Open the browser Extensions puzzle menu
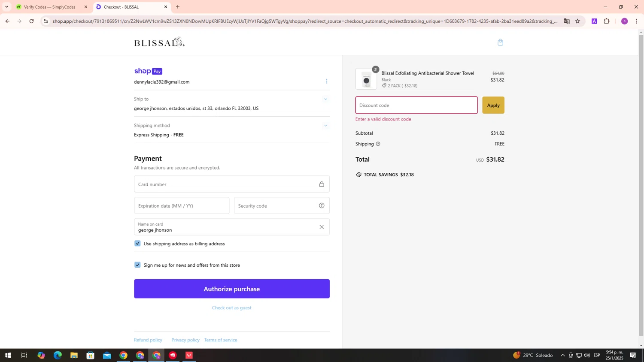644x362 pixels. click(x=607, y=21)
